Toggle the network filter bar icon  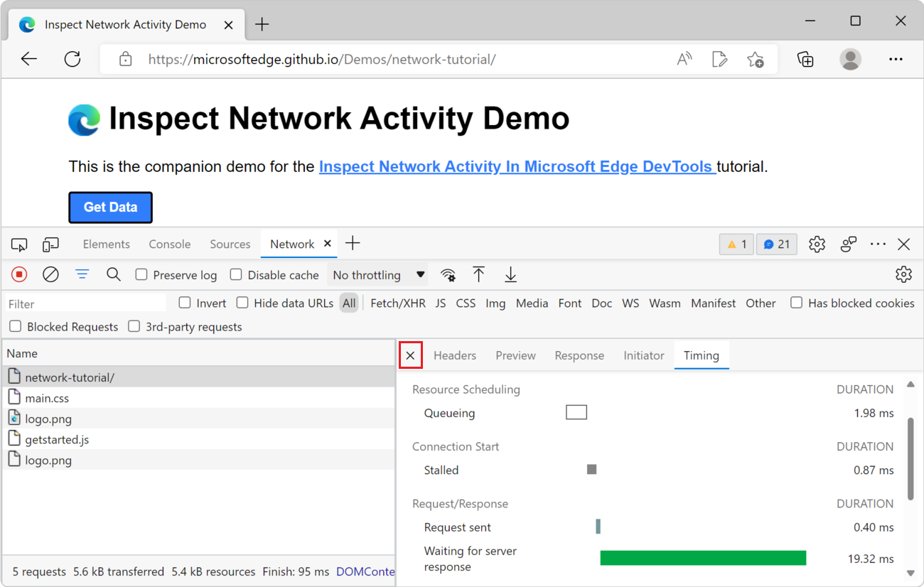(82, 274)
